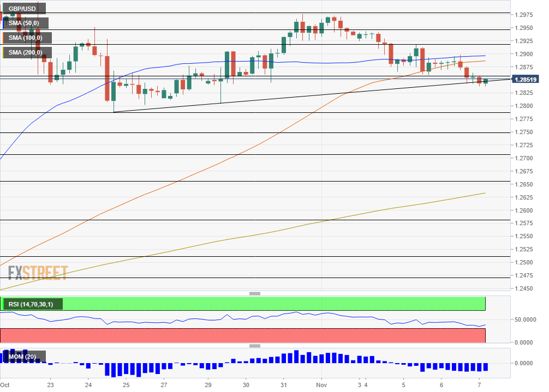Click the 1.2450 price axis label

(524, 288)
